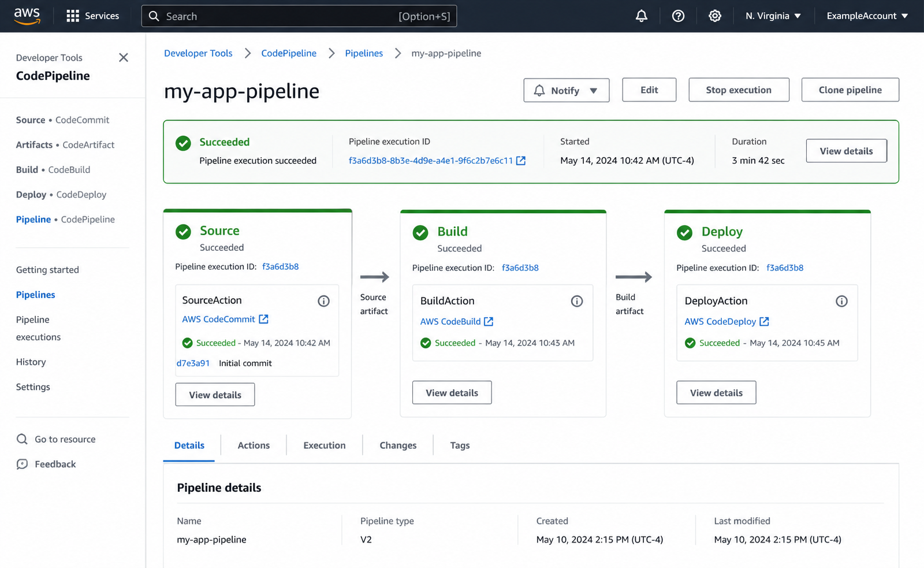Expand Deploy • CodeDeploy in sidebar
924x568 pixels.
pyautogui.click(x=61, y=195)
